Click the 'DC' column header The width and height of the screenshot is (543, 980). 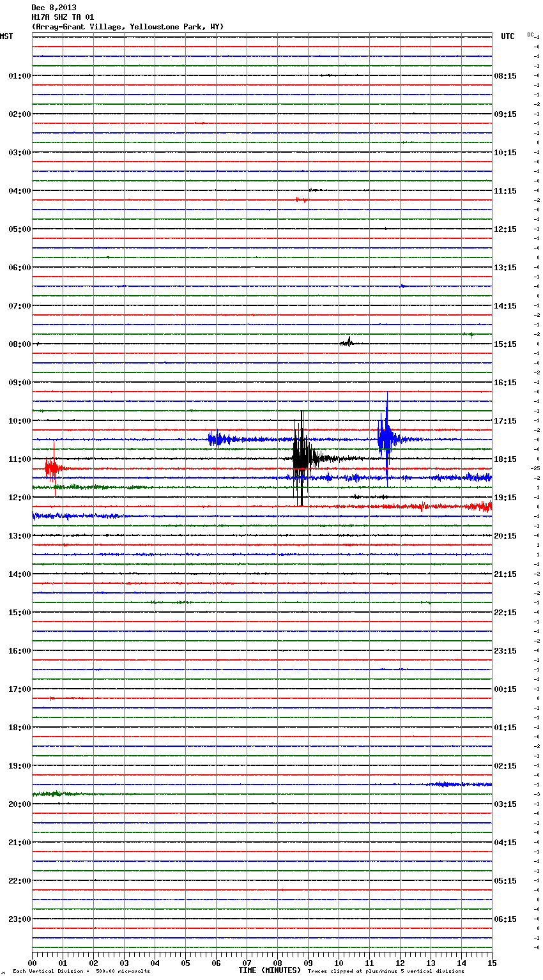(530, 34)
